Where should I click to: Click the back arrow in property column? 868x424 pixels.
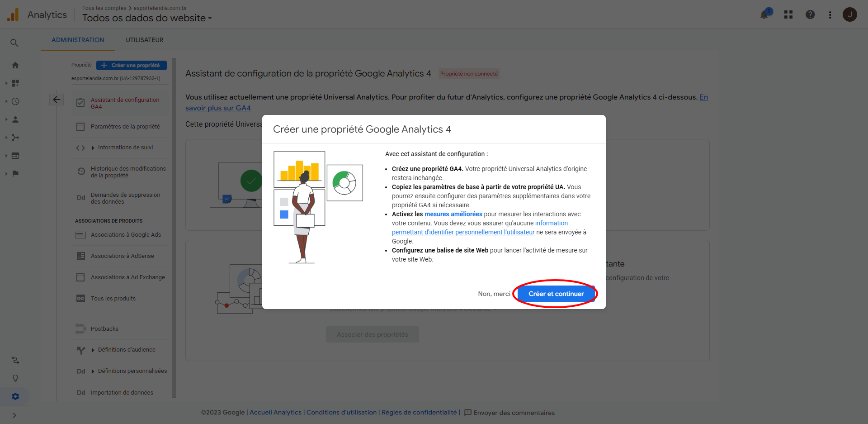pyautogui.click(x=57, y=100)
